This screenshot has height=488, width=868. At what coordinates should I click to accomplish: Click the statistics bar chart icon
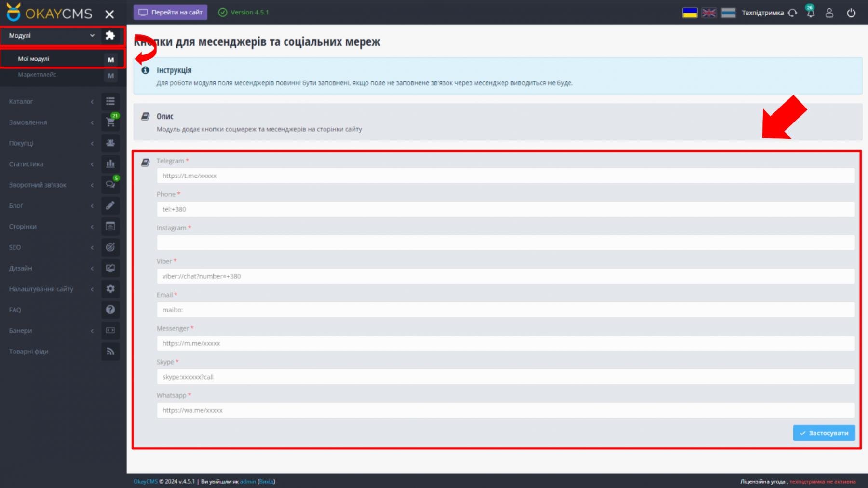(x=110, y=164)
